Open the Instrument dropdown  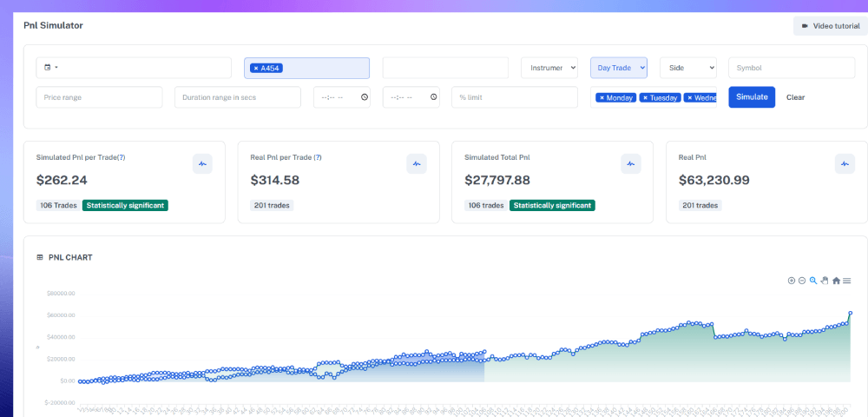coord(549,68)
